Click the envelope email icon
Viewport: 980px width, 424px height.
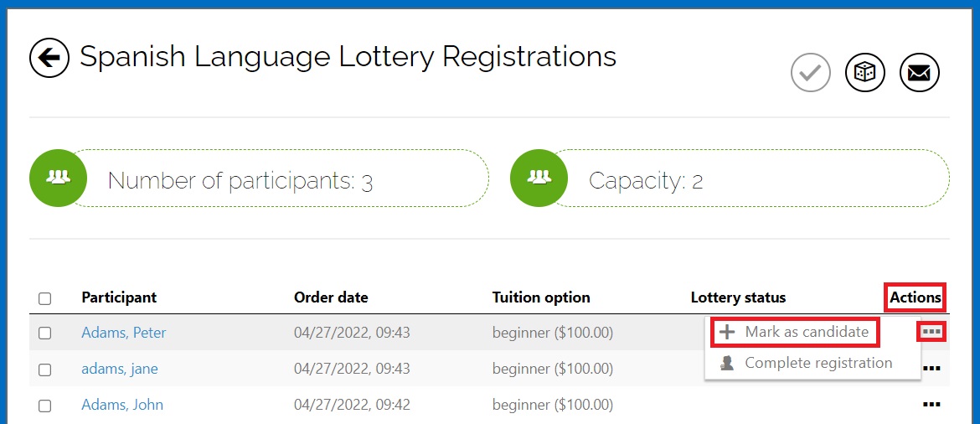(x=919, y=74)
